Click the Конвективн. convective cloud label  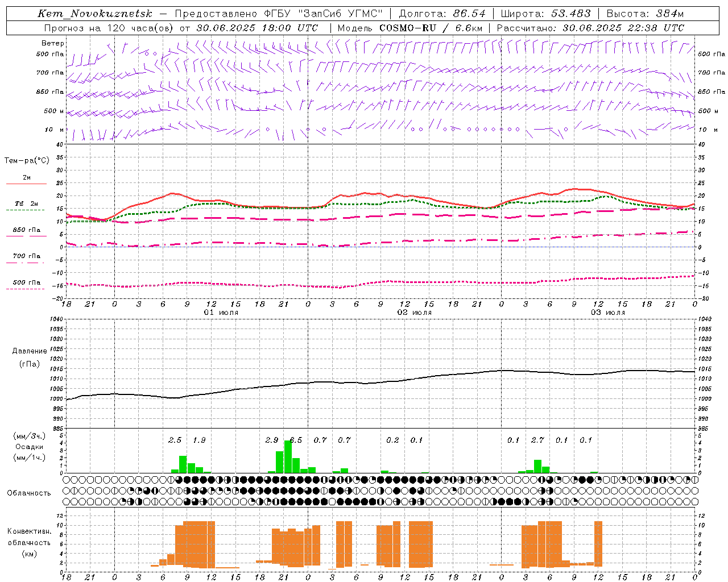click(29, 531)
